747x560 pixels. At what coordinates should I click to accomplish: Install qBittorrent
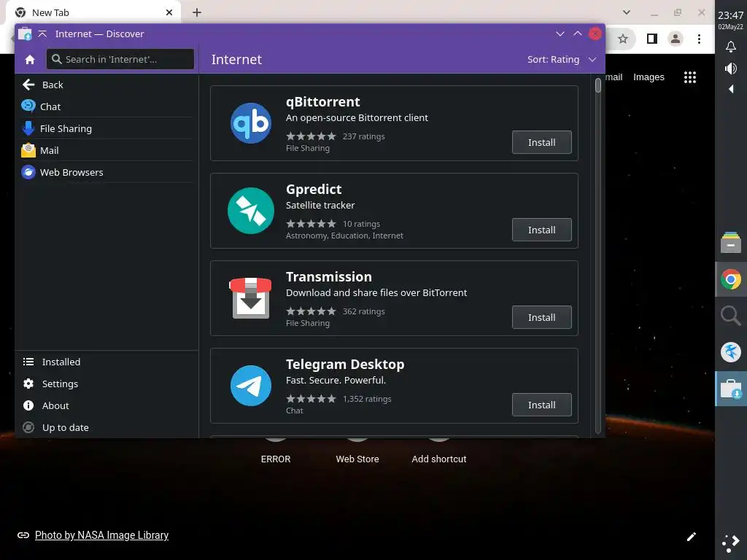[x=542, y=142]
